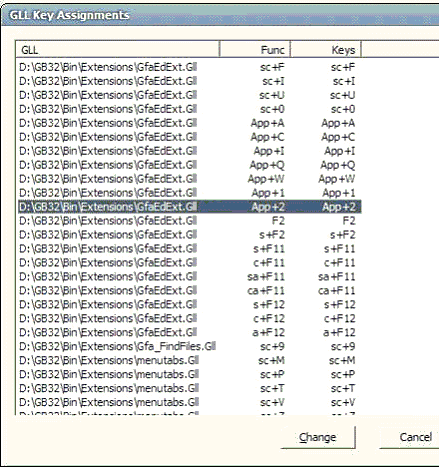Click the Keys column header

click(x=326, y=50)
